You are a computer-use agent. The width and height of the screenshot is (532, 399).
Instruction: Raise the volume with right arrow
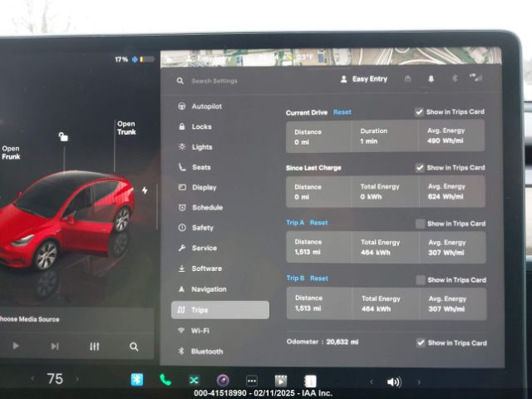coord(419,382)
